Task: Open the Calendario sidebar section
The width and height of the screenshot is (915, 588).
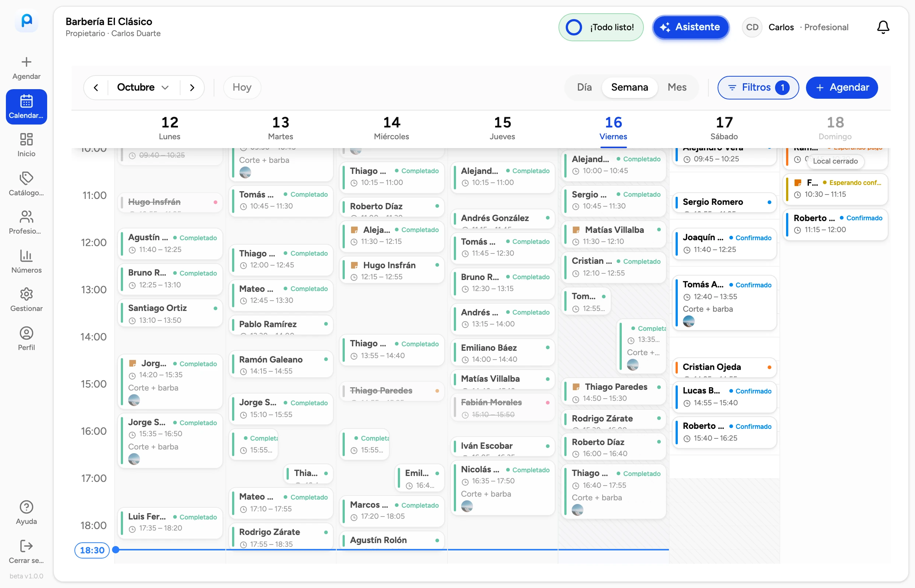Action: point(27,107)
